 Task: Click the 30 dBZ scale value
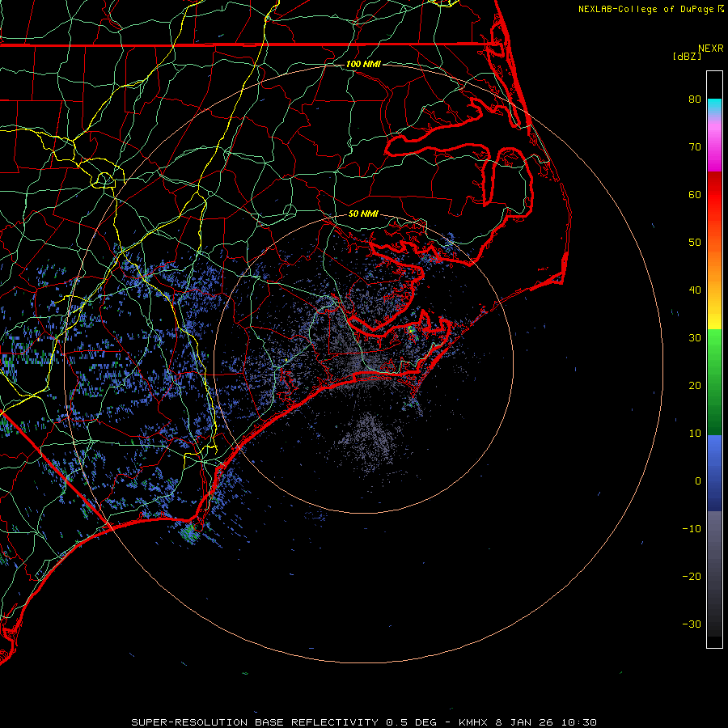coord(695,338)
